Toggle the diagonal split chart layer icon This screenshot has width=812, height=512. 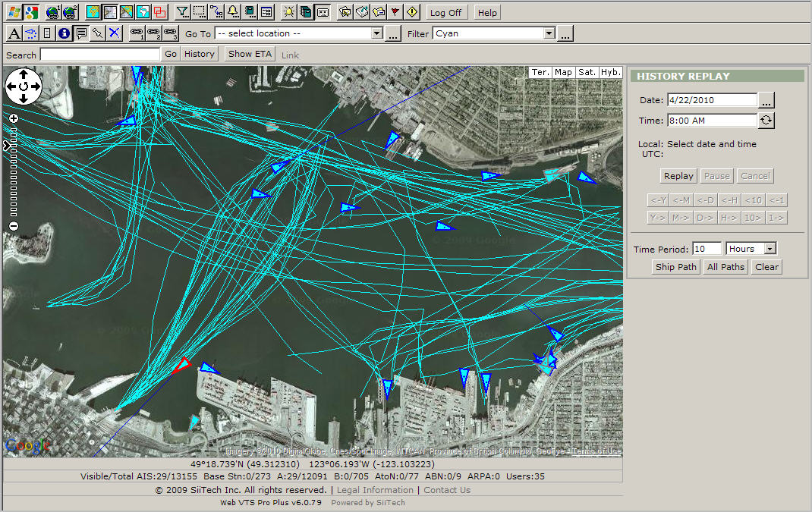[x=127, y=12]
